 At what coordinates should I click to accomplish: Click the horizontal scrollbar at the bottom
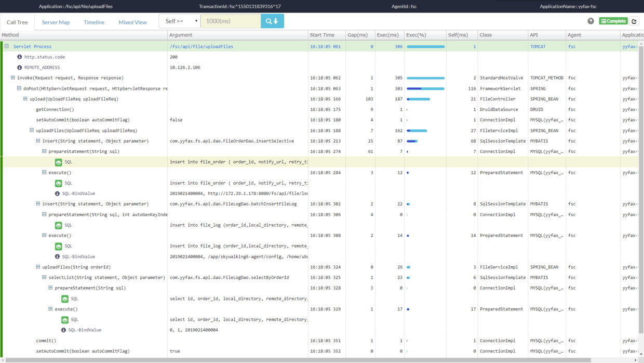tap(296, 360)
